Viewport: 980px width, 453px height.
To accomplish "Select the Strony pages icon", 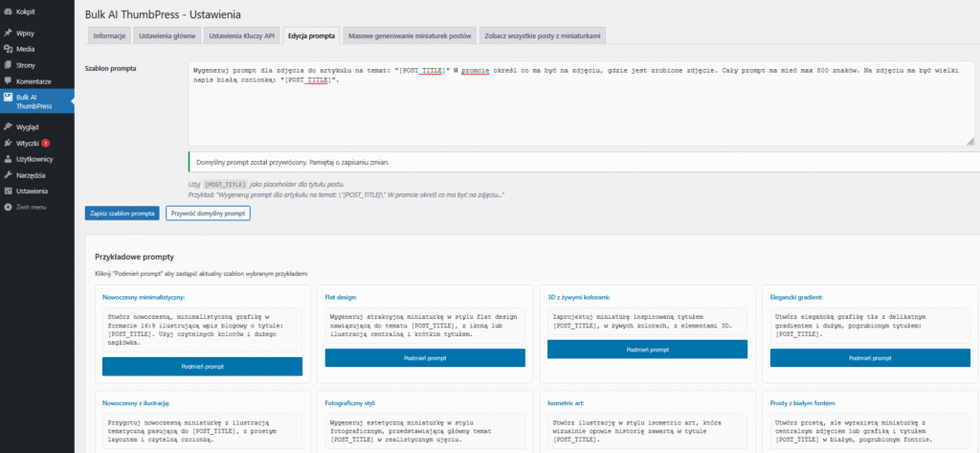I will pyautogui.click(x=8, y=64).
